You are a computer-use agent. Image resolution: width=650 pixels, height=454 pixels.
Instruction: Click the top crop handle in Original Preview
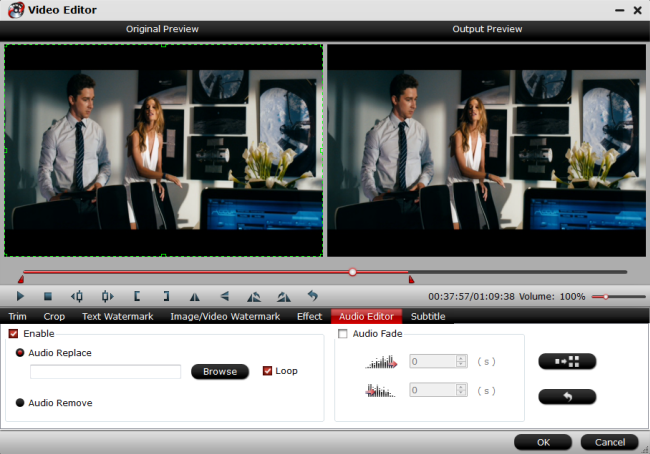pyautogui.click(x=163, y=45)
